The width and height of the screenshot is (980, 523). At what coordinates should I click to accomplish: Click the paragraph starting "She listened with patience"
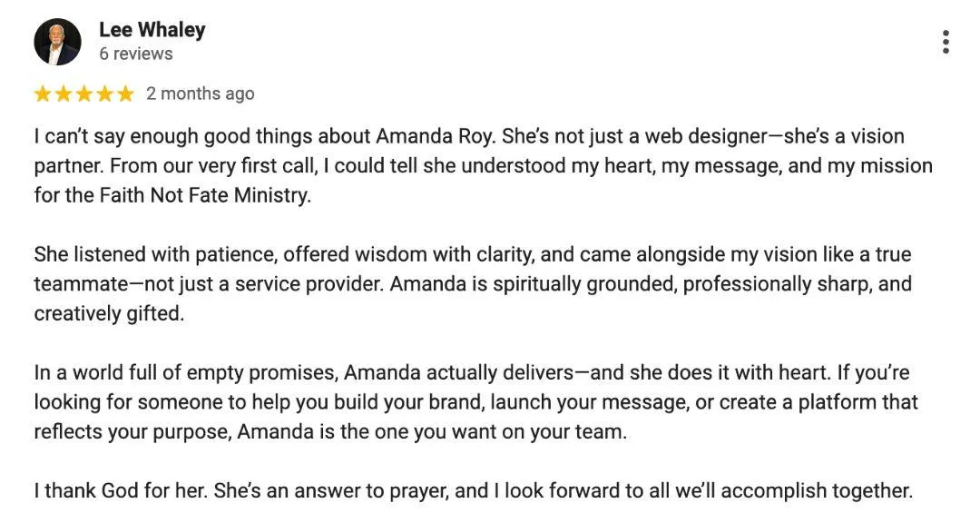[x=473, y=284]
